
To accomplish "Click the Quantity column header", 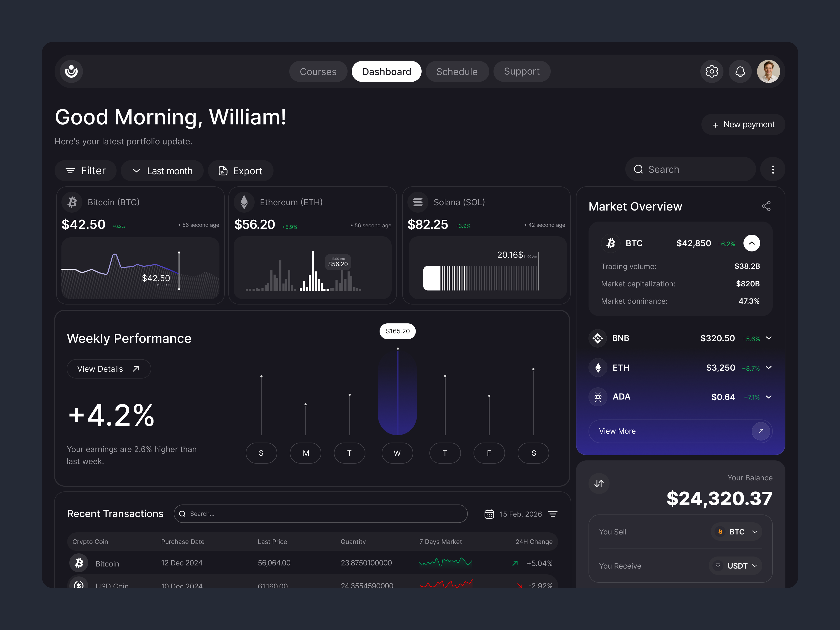I will [x=353, y=542].
